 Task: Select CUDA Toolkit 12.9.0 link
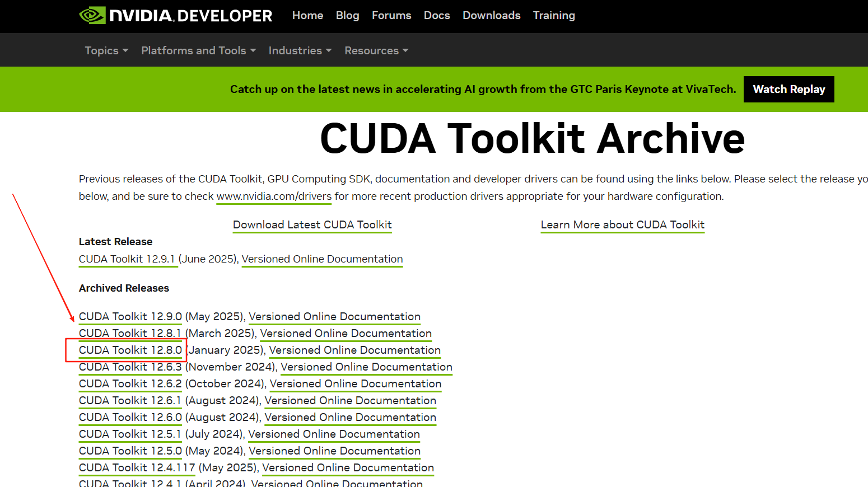(x=130, y=317)
